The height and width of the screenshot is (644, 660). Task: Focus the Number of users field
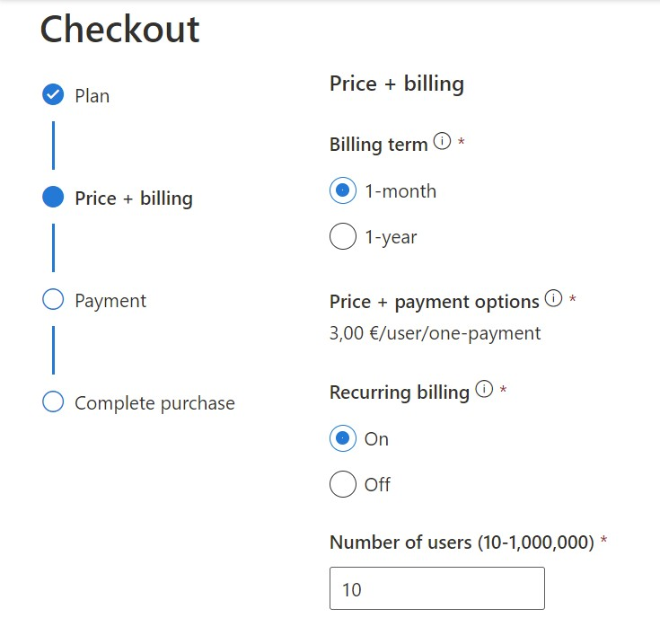(437, 588)
